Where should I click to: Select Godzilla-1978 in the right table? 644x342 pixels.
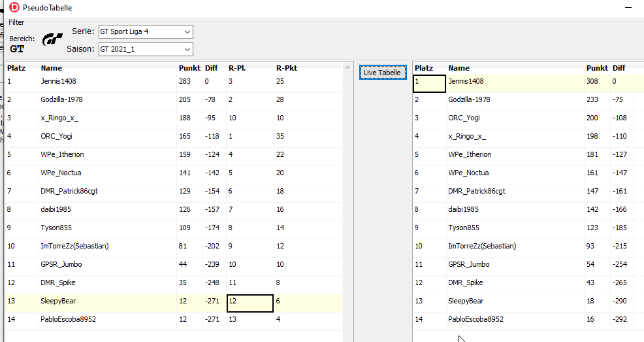469,99
